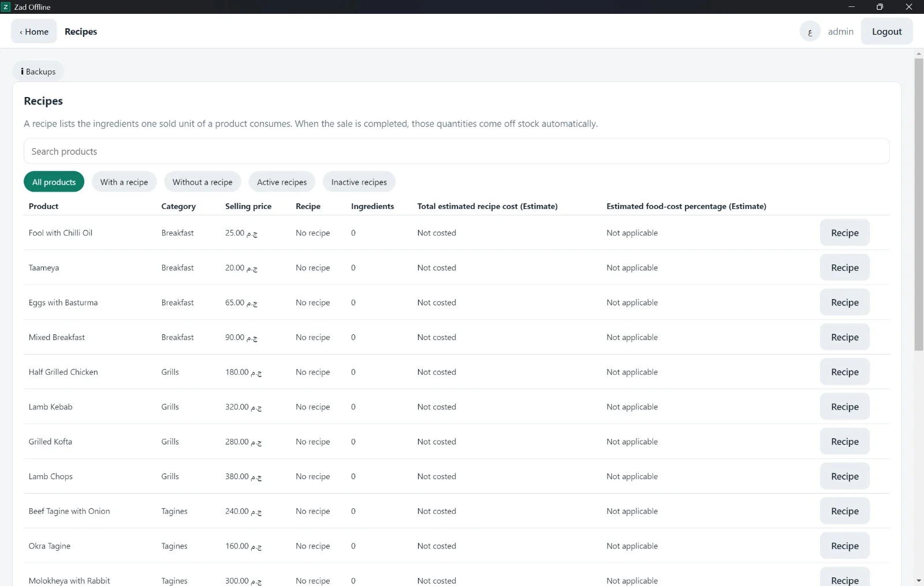Screen dimensions: 924x586
Task: Open Recipe for Lamb Kebab
Action: [844, 406]
